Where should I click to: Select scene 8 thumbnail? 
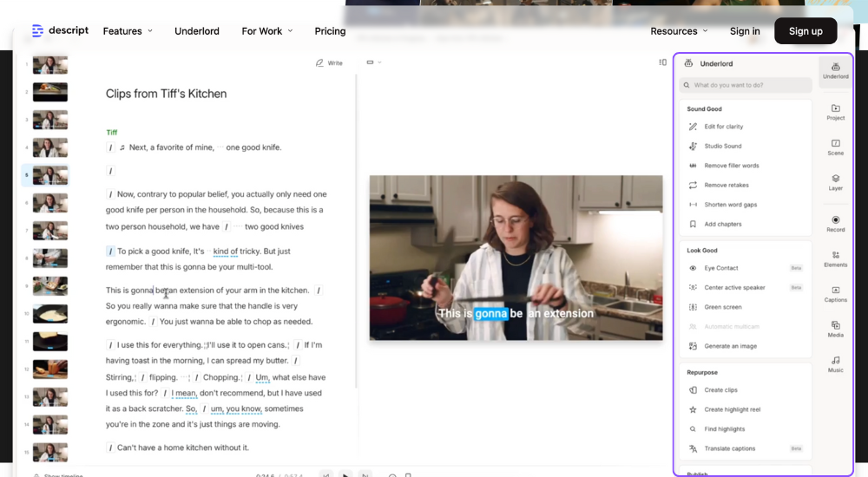coord(50,258)
